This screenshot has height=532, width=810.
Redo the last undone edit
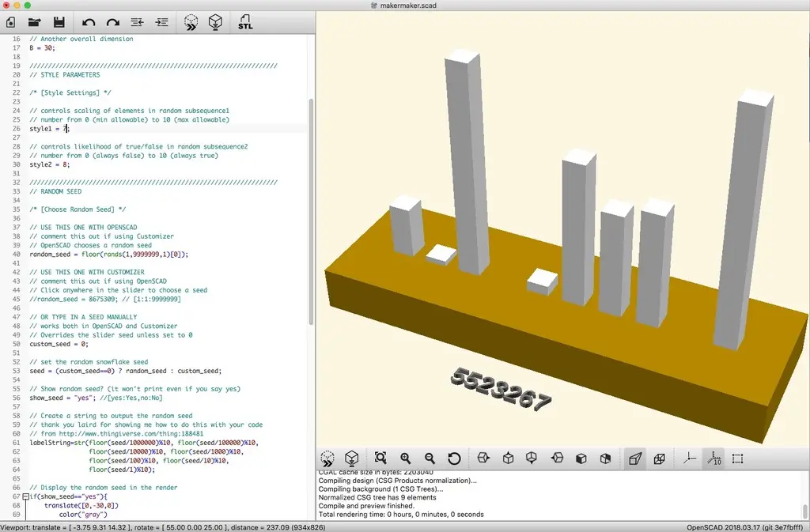coord(112,22)
